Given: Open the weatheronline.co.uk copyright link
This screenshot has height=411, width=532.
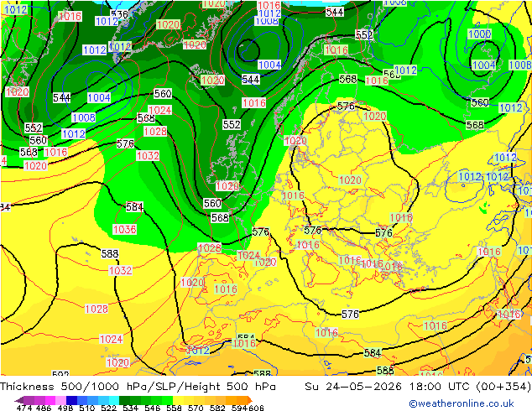Looking at the screenshot, I should coord(461,403).
